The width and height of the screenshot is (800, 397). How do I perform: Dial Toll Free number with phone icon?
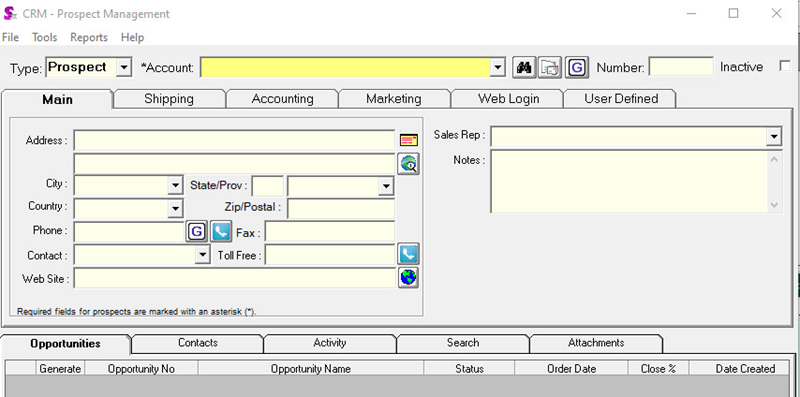point(408,254)
